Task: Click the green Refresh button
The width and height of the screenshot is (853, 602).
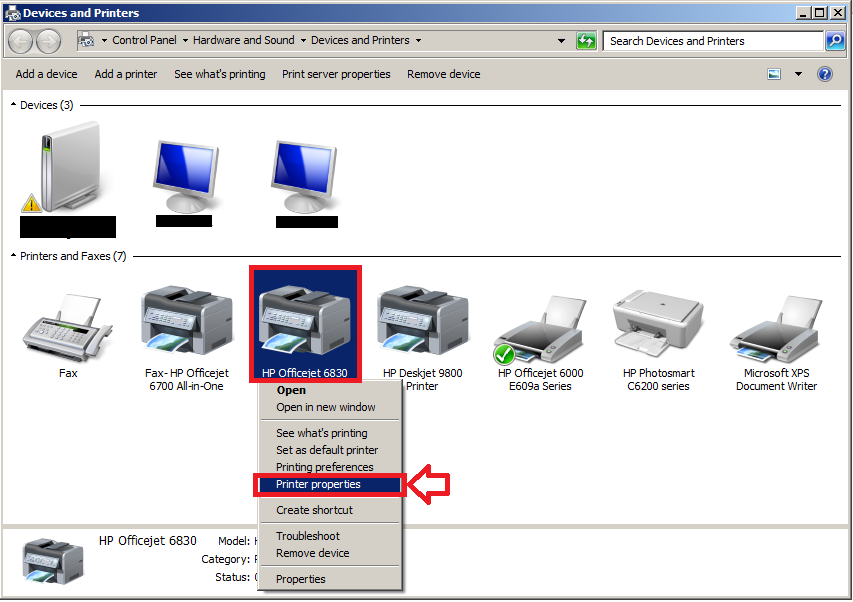Action: coord(586,41)
